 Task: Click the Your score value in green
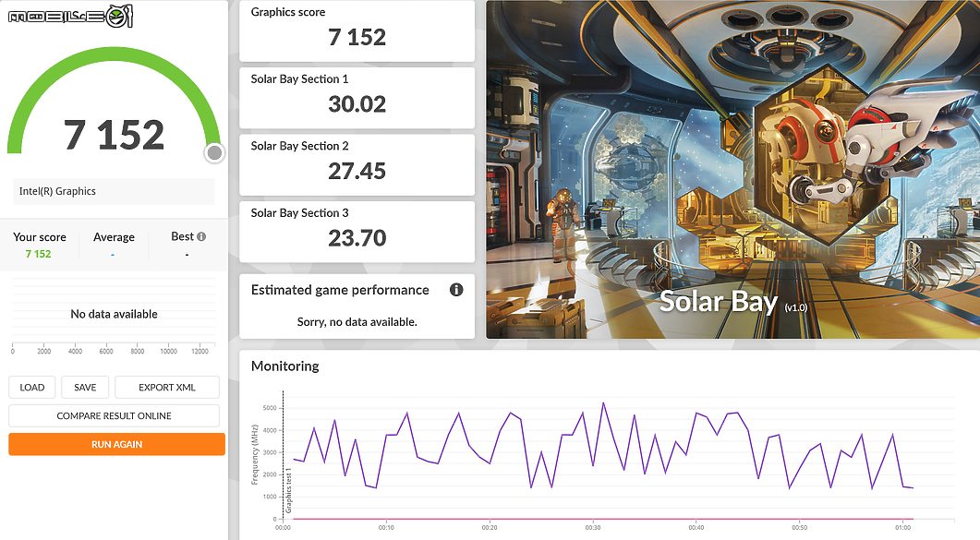(38, 254)
